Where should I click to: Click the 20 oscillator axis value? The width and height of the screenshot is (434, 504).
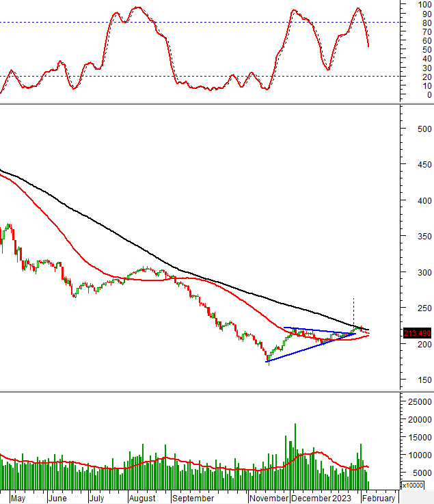(x=427, y=77)
